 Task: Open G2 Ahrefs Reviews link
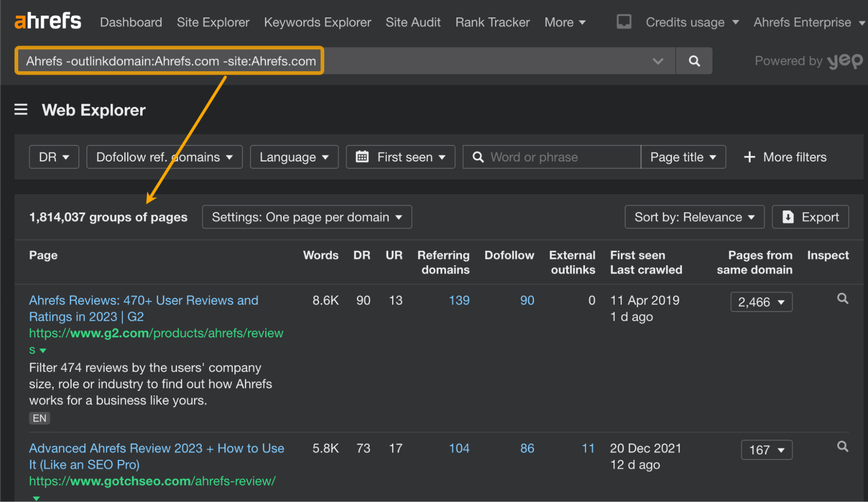coord(143,301)
